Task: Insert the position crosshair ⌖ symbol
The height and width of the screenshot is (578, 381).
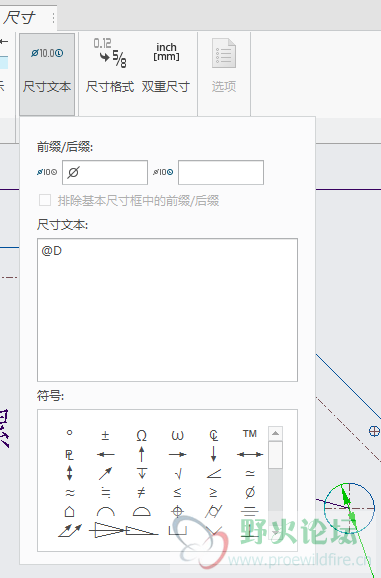Action: (177, 512)
